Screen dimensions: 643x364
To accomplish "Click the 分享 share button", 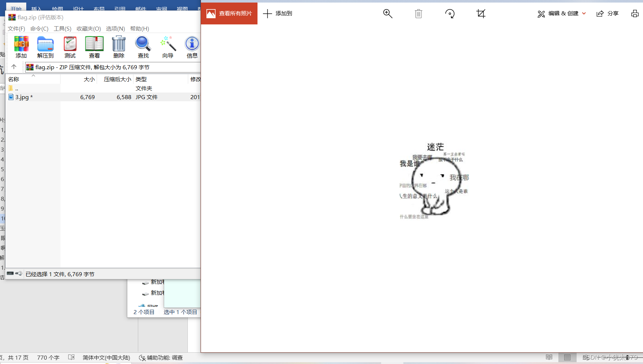I will (x=607, y=13).
